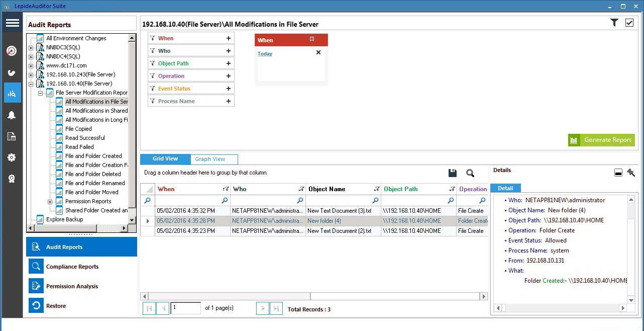The width and height of the screenshot is (644, 331).
Task: Pin the Details panel
Action: 631,173
